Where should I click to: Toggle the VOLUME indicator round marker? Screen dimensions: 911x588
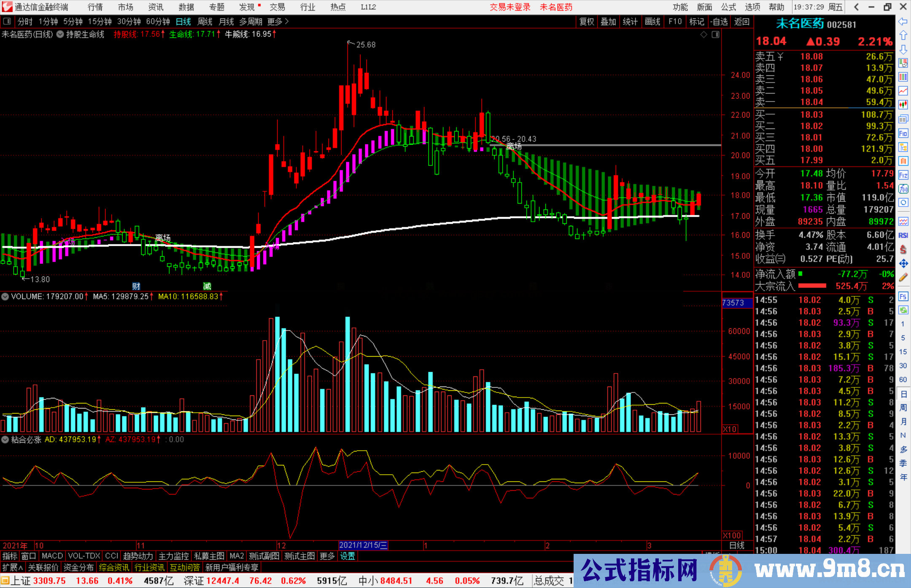click(5, 296)
